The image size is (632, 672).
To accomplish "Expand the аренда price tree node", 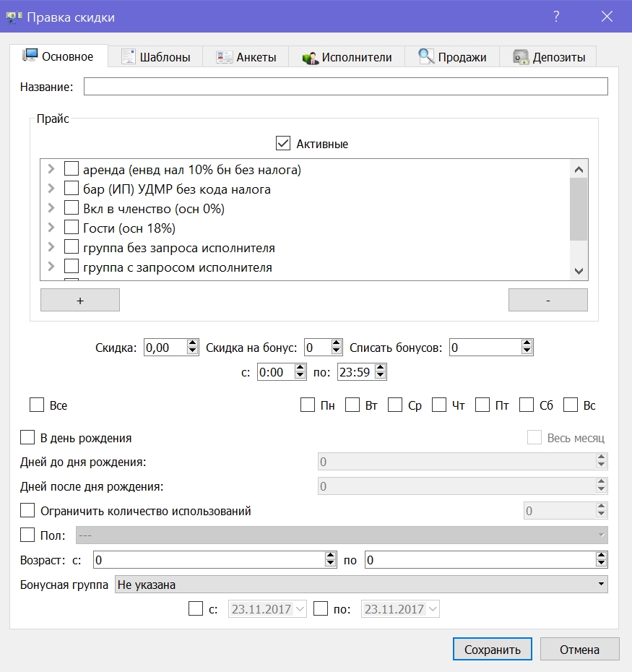I will tap(51, 169).
